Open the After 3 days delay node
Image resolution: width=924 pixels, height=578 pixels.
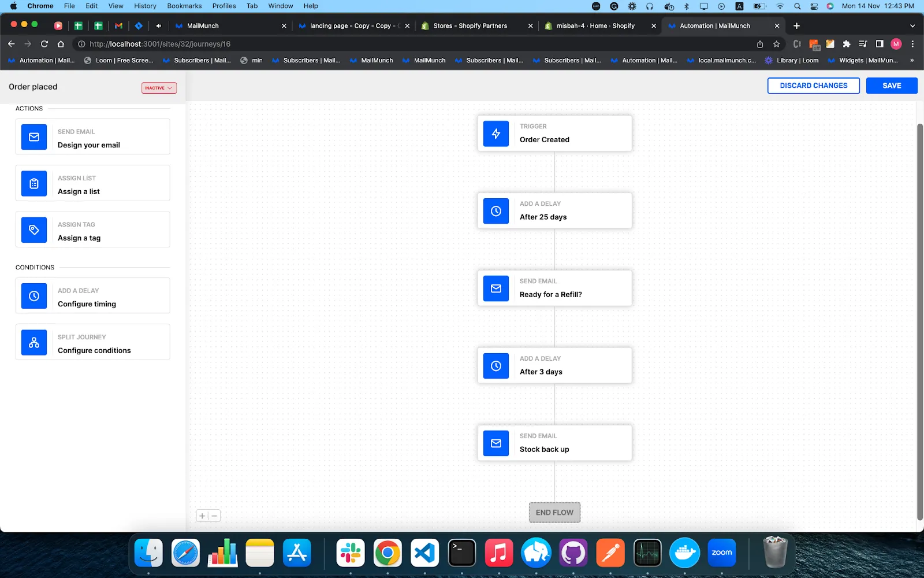coord(554,366)
